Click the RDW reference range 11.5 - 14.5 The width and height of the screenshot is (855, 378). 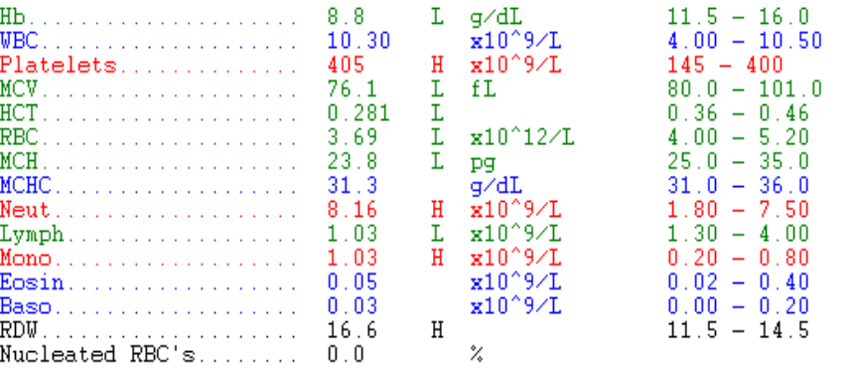coord(738,330)
